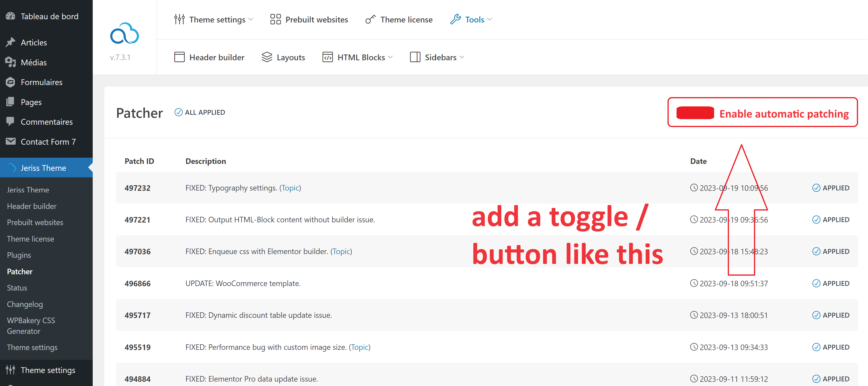Open the Status submenu link

tap(17, 288)
